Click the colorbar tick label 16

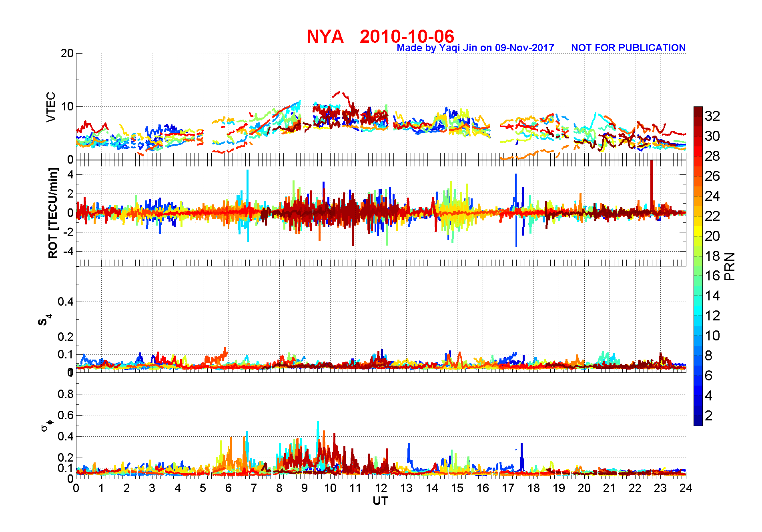tap(712, 276)
